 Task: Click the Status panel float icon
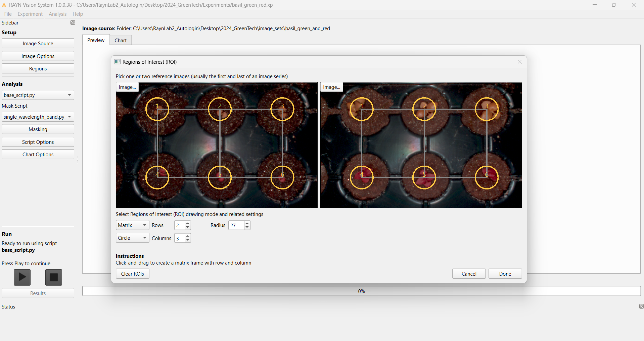pyautogui.click(x=641, y=306)
